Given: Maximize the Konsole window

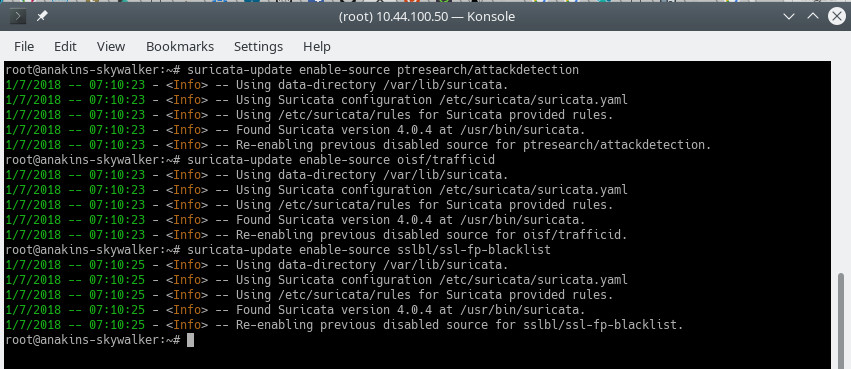Looking at the screenshot, I should pyautogui.click(x=812, y=16).
